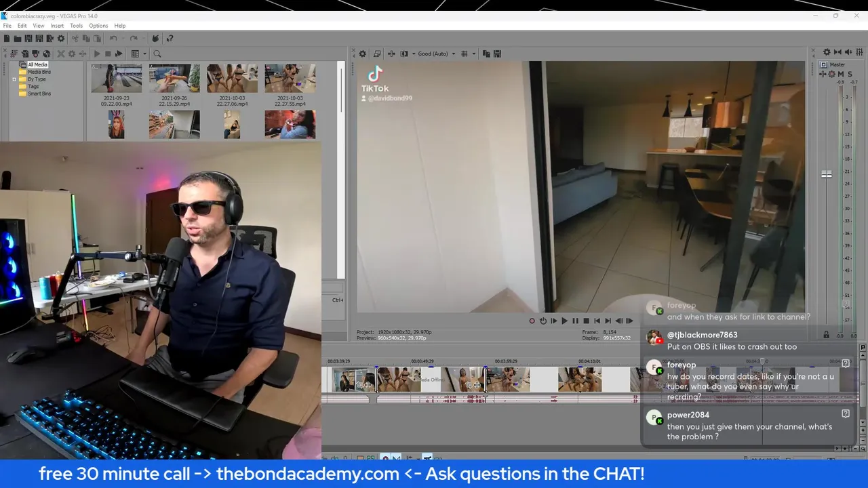Click the Overlays grid icon in preview
This screenshot has width=868, height=488.
pos(464,54)
